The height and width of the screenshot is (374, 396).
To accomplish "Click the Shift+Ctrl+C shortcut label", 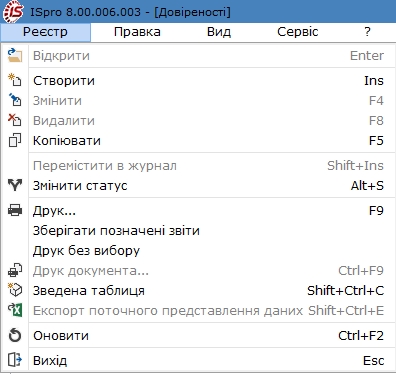I will pyautogui.click(x=345, y=291).
